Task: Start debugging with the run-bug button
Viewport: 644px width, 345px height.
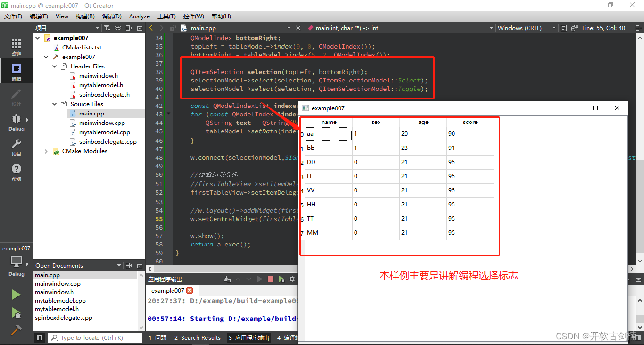Action: tap(17, 312)
